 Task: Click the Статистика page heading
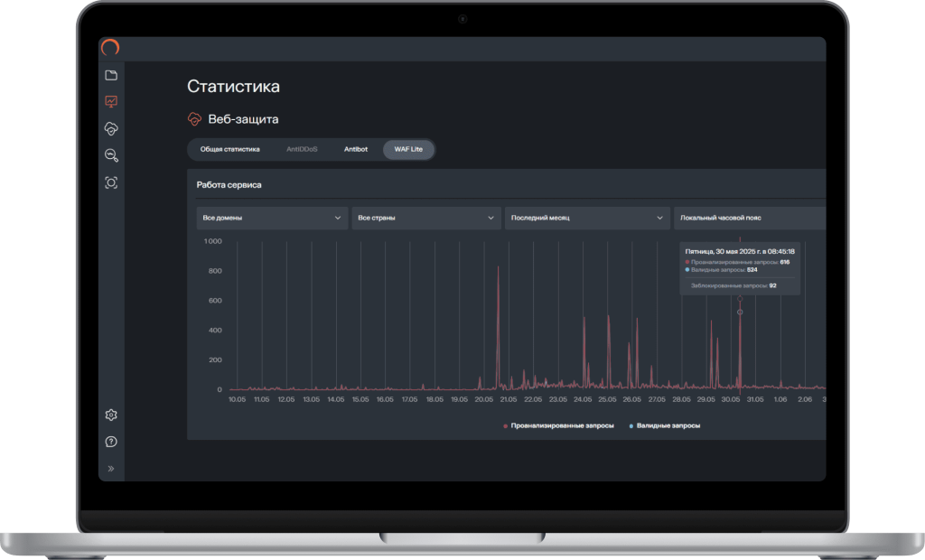(x=234, y=86)
